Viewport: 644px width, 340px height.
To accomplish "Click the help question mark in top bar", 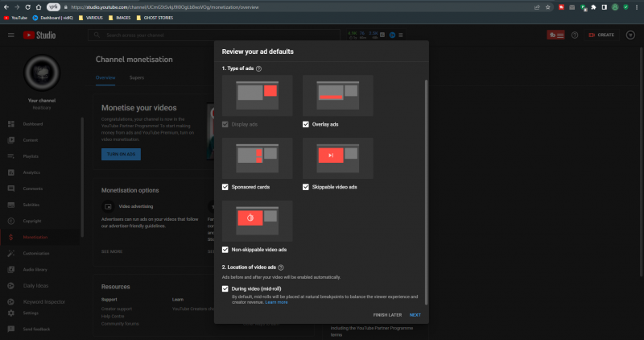I will (x=575, y=35).
